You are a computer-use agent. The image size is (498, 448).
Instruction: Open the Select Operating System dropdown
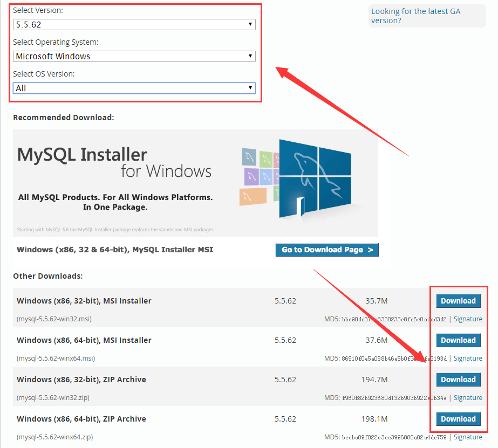coord(134,56)
